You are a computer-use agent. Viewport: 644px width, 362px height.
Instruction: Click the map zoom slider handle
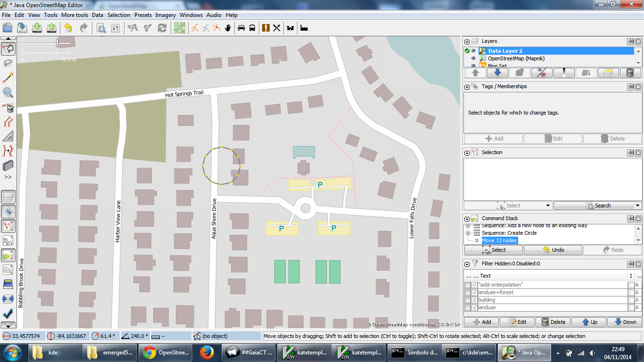(58, 43)
